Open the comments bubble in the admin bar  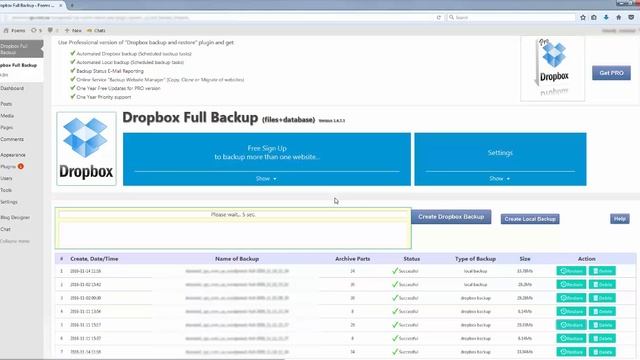53,30
